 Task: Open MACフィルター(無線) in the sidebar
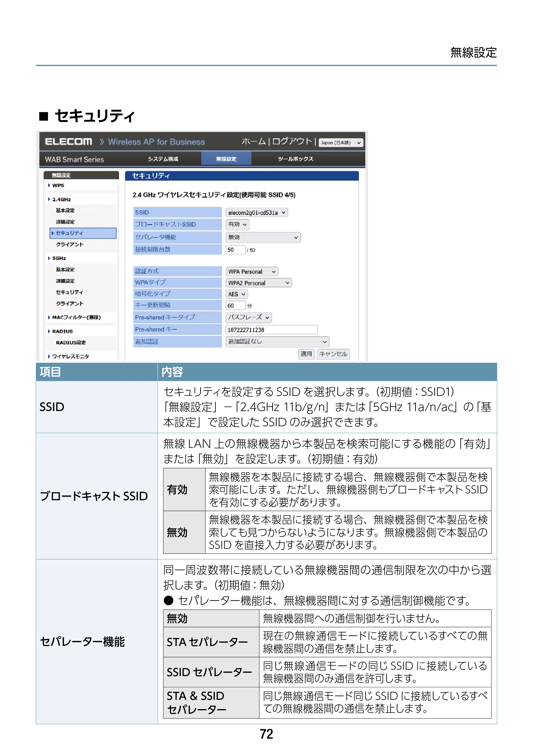point(76,318)
